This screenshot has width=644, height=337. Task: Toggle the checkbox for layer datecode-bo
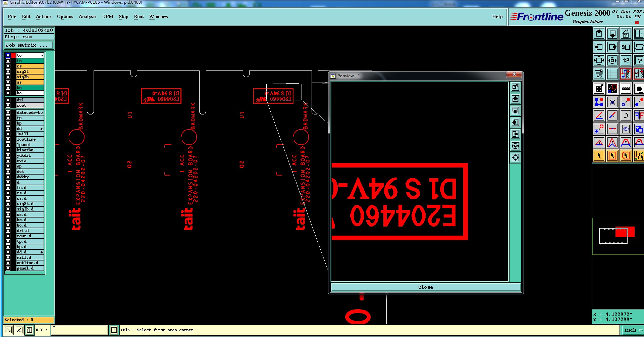[8, 112]
